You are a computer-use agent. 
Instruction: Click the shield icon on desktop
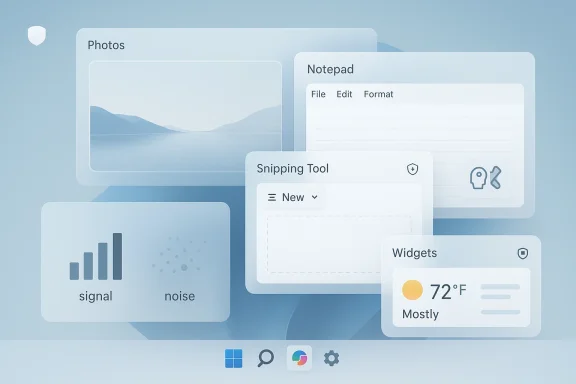point(37,36)
